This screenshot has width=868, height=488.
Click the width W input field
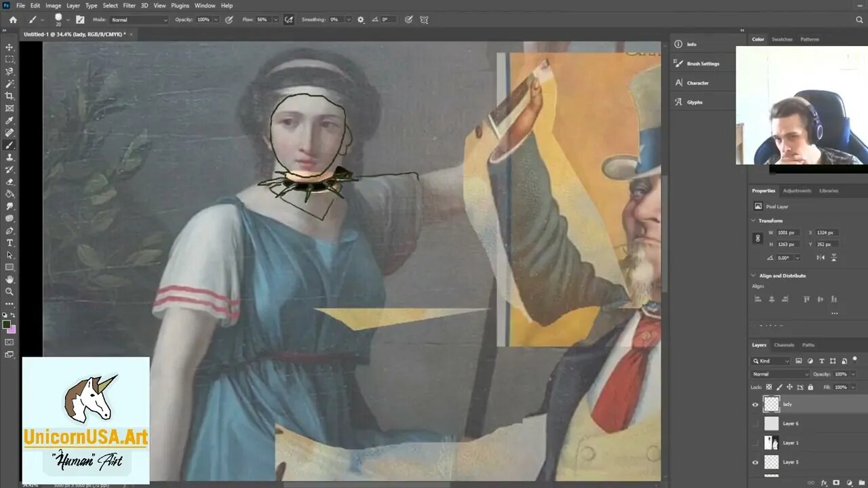(789, 232)
